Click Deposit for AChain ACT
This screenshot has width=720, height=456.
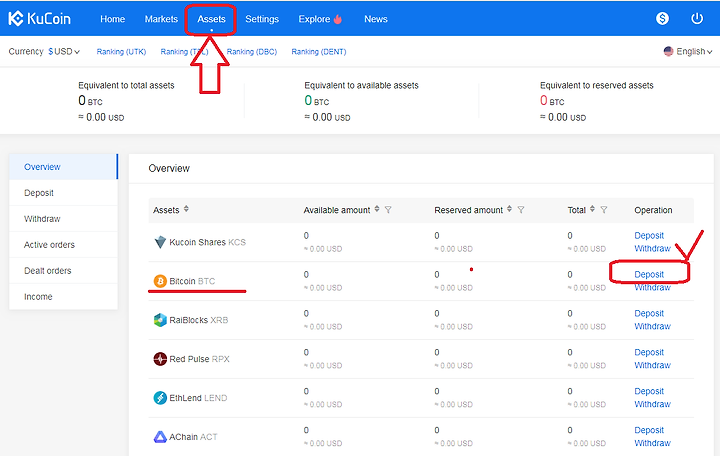click(649, 430)
